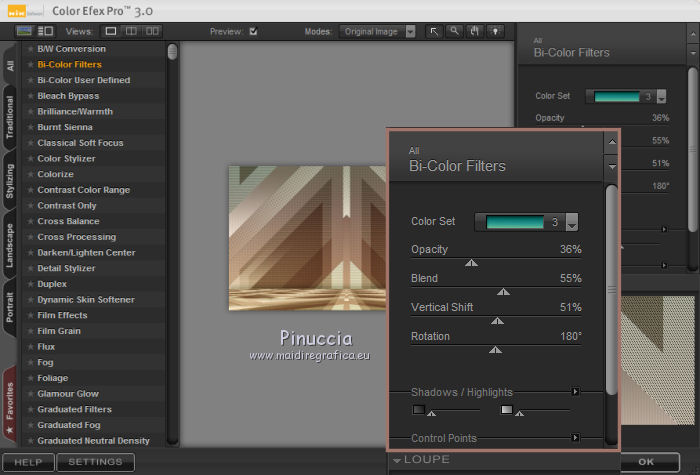Star Bleach Bypass as favorite
The image size is (700, 475).
click(30, 96)
